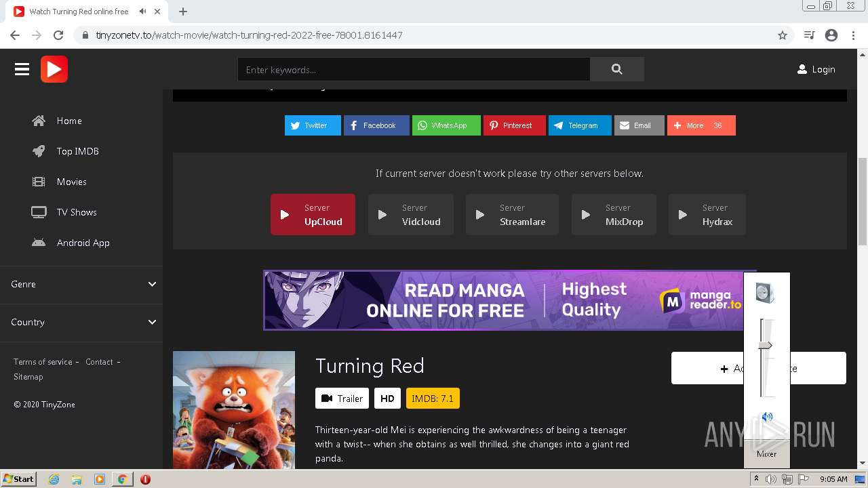This screenshot has width=868, height=488.
Task: Select Server Hydrax
Action: [707, 215]
